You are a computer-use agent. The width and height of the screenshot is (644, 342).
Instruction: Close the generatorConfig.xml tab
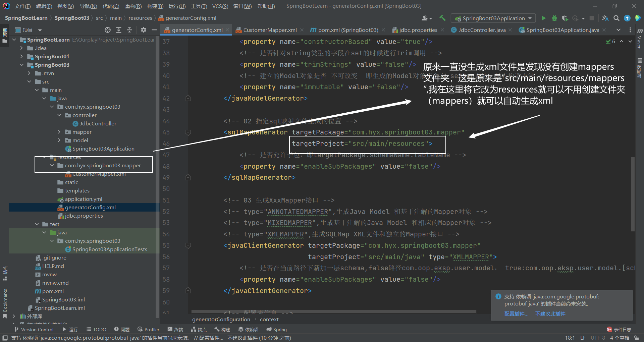point(227,30)
